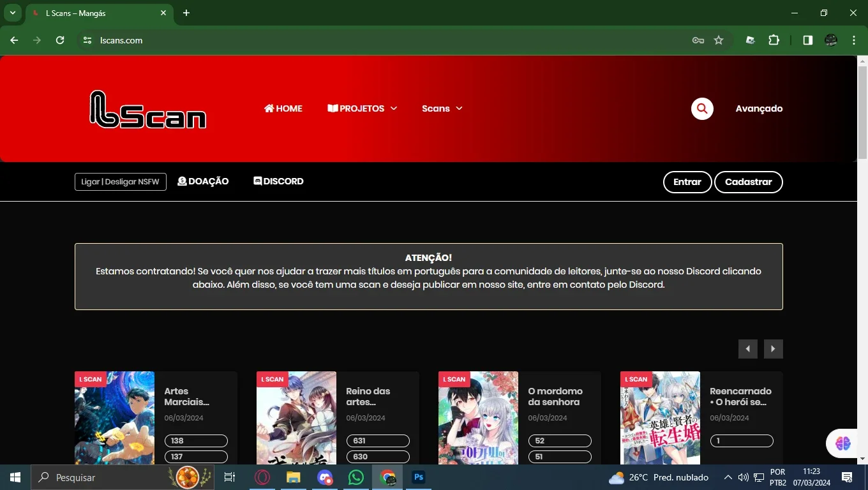868x490 pixels.
Task: Show previous carousel slide arrow
Action: (748, 349)
